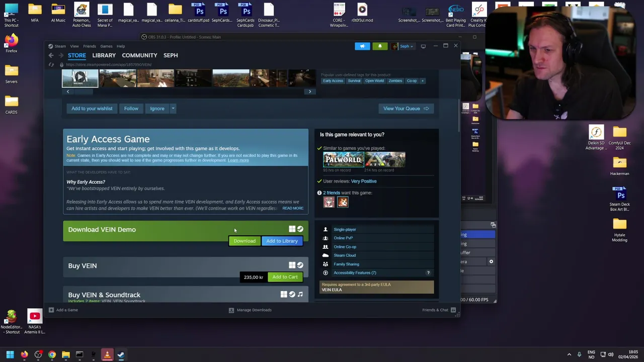644x362 pixels.
Task: Click the Online PvP feature link
Action: coord(343,238)
